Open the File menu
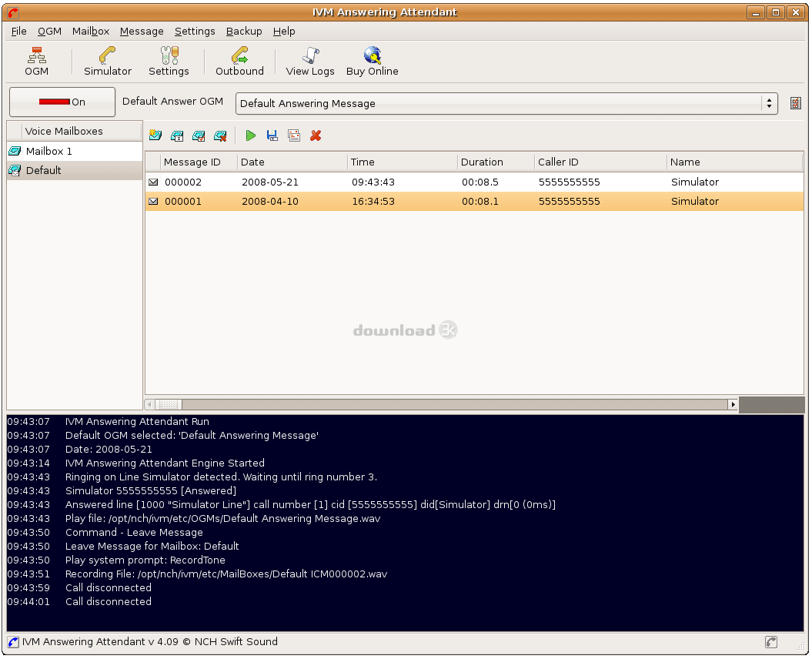The width and height of the screenshot is (812, 659). 18,31
